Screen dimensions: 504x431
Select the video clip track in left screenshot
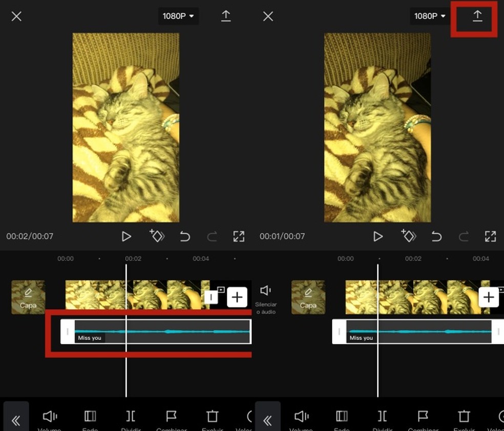pos(137,295)
